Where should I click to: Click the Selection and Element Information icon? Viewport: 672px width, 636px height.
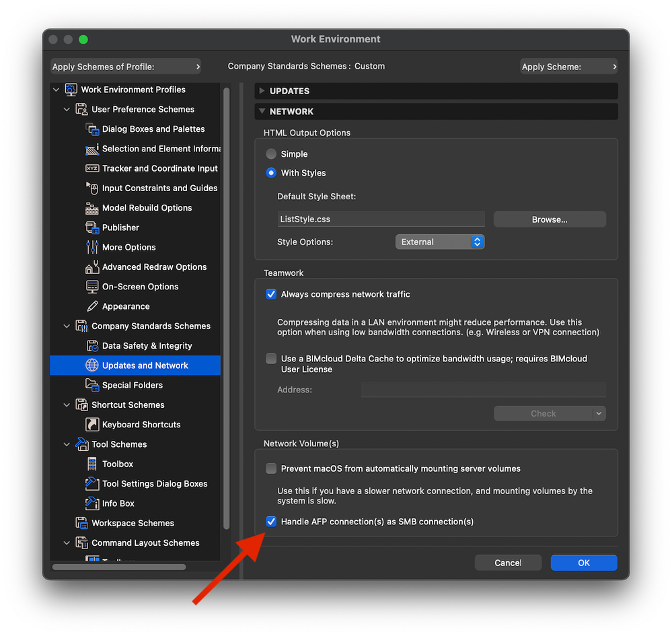click(92, 149)
